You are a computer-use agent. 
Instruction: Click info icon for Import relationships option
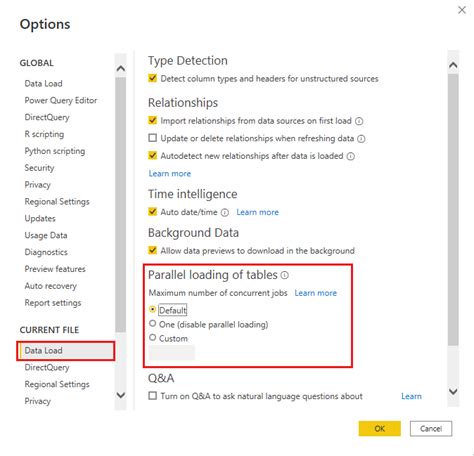pyautogui.click(x=359, y=121)
